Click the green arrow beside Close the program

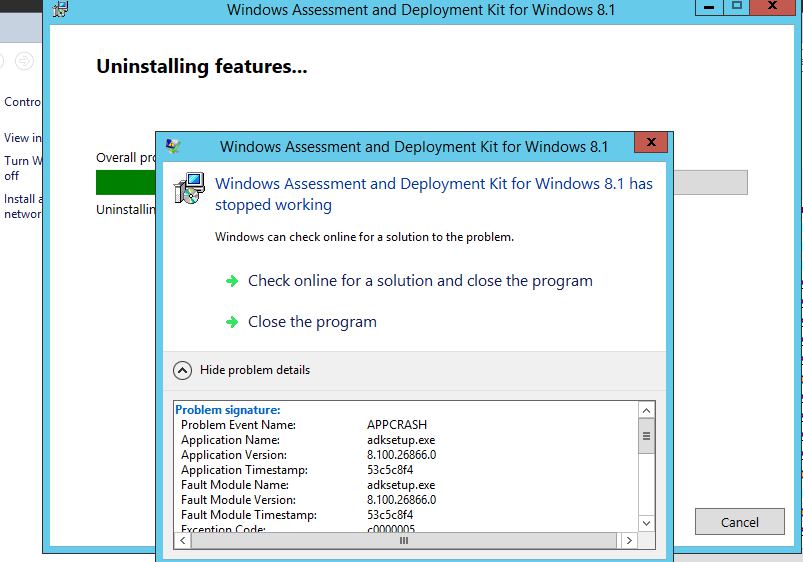coord(232,322)
